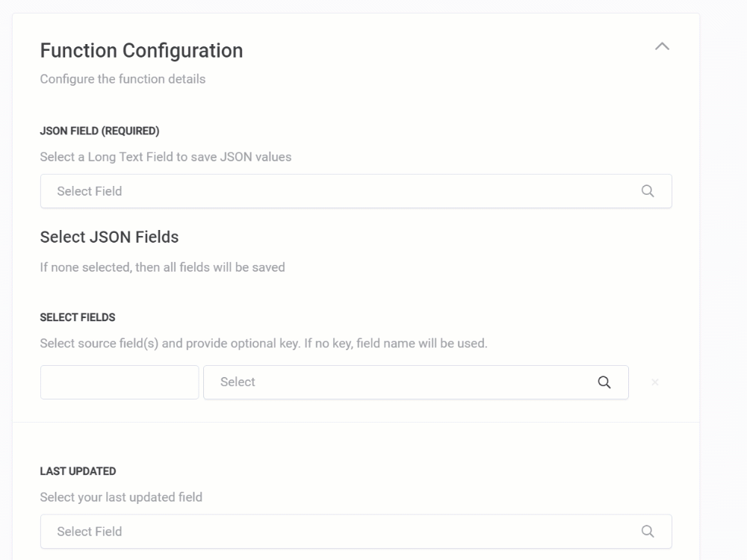The image size is (747, 560).
Task: Open the Last Updated "Select Field" dropdown
Action: 336,532
